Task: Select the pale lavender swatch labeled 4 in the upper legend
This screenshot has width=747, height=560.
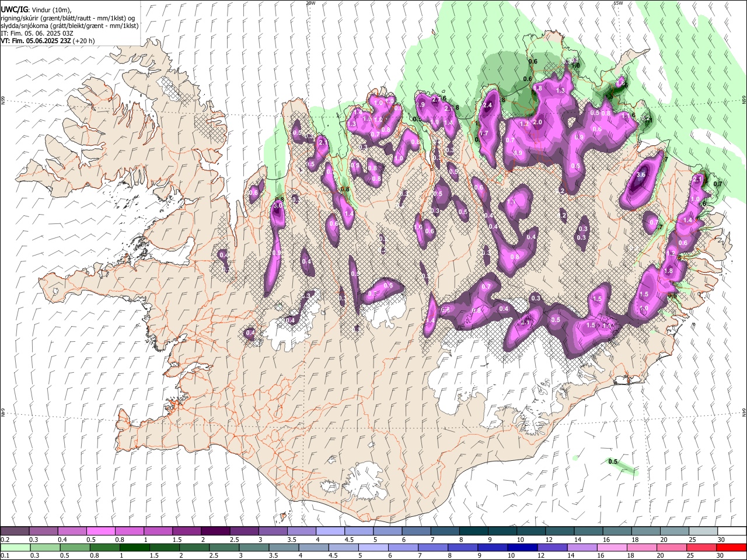Action: tap(330, 531)
